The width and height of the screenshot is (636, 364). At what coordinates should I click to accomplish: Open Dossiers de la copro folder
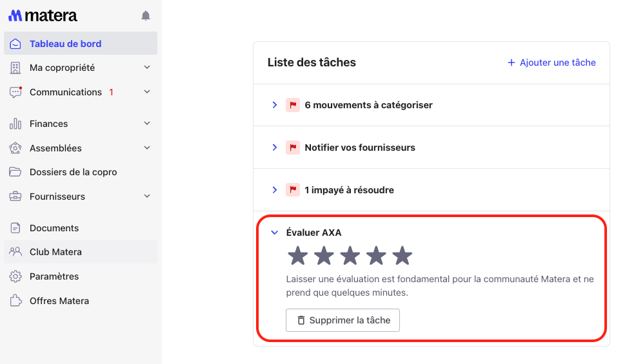coord(73,172)
